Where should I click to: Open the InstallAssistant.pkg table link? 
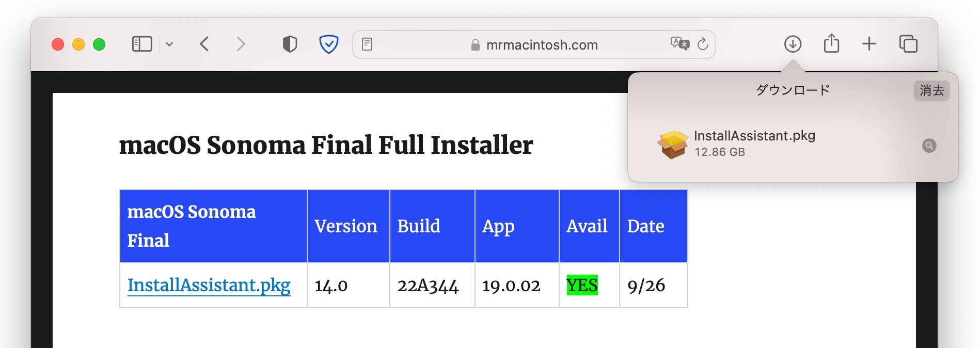[209, 285]
